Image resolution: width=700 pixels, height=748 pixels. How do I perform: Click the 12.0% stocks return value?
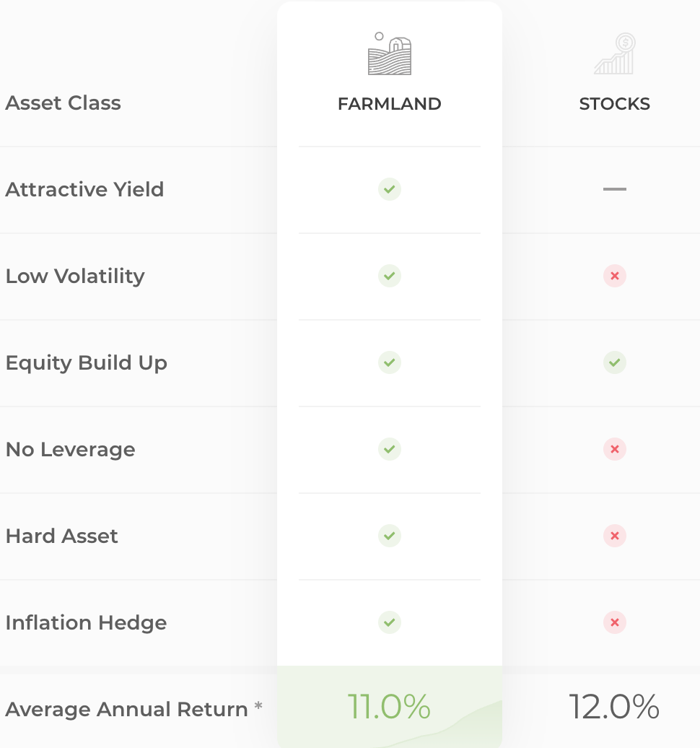pos(615,707)
